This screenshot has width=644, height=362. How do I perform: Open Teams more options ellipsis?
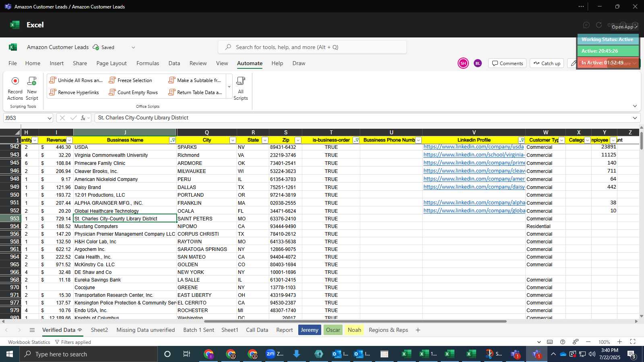(581, 6)
